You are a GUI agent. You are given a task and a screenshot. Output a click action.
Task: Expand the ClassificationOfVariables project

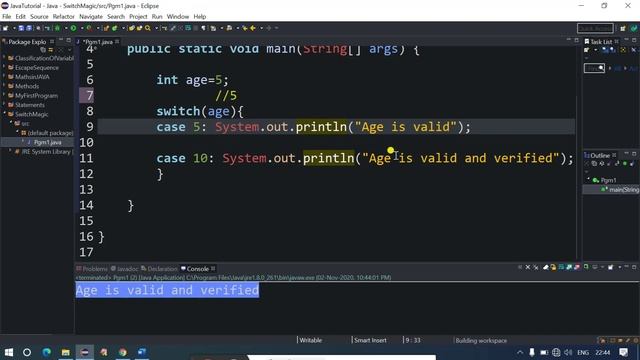point(4,58)
